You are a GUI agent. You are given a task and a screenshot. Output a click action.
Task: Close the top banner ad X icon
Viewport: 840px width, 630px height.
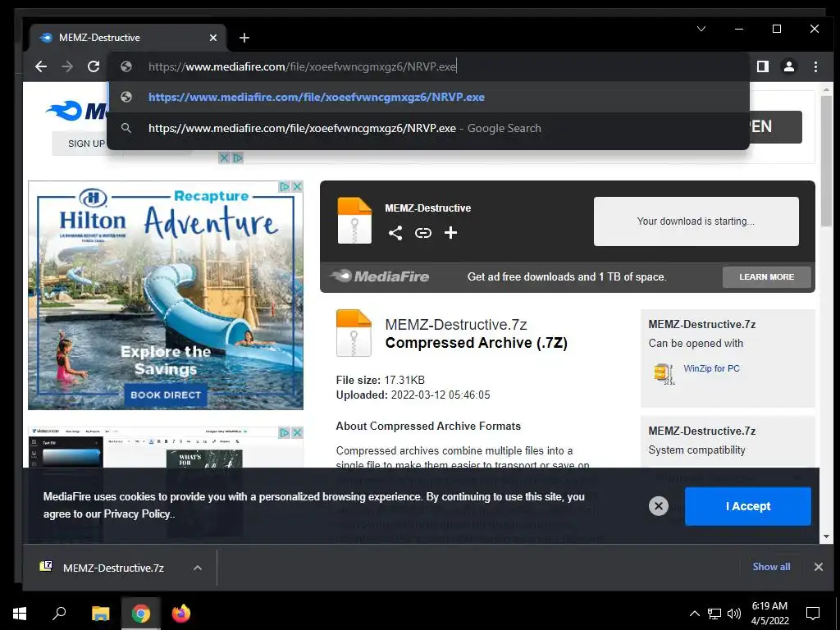(225, 157)
